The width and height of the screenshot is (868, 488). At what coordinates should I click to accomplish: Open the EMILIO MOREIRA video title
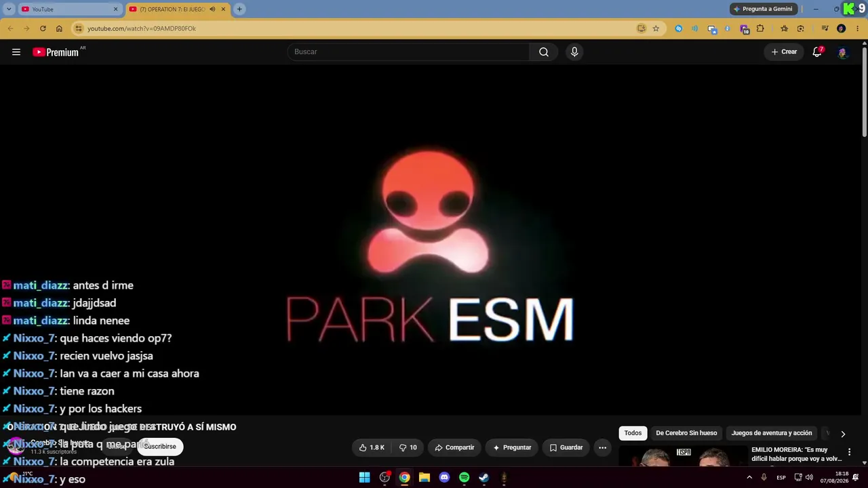point(796,454)
